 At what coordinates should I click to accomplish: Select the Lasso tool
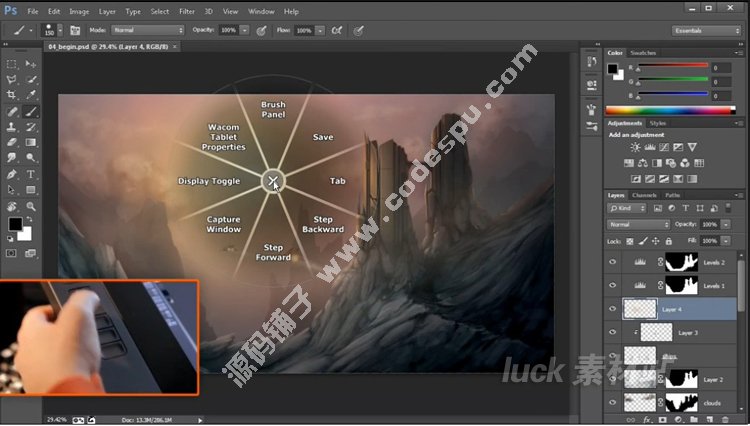(x=11, y=79)
